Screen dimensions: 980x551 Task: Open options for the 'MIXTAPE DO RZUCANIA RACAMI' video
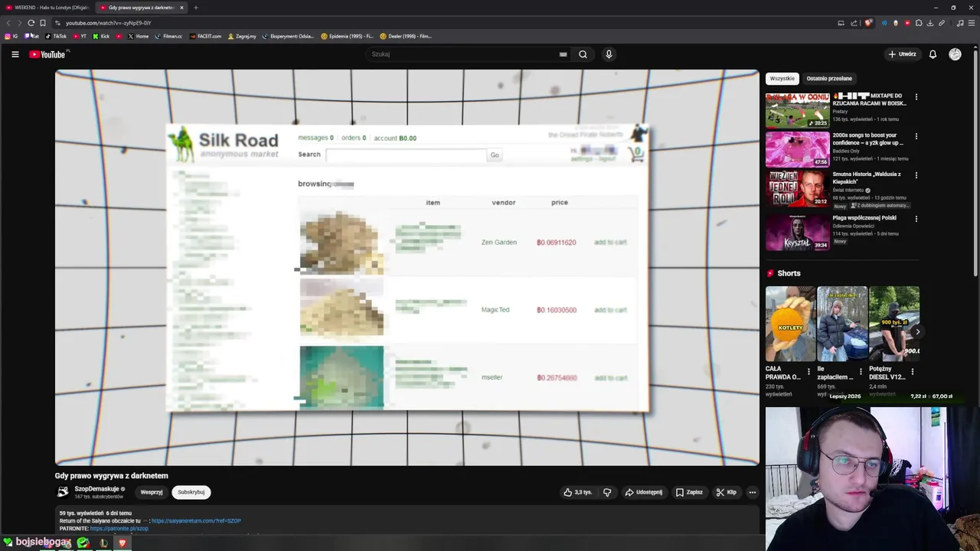point(916,97)
